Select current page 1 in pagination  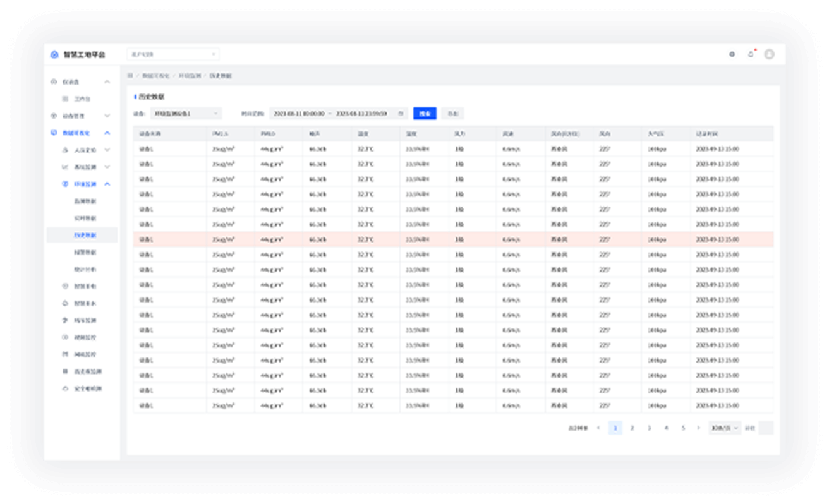(615, 428)
